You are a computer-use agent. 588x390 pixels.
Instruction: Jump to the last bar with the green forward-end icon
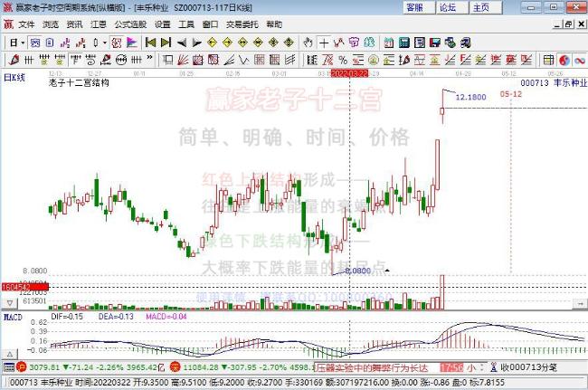coord(166,43)
